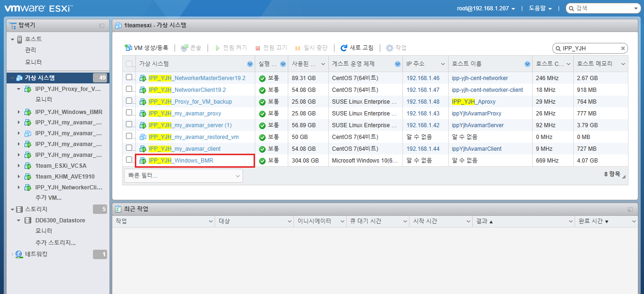Open the root@192.168.1.207 user menu

pos(486,8)
